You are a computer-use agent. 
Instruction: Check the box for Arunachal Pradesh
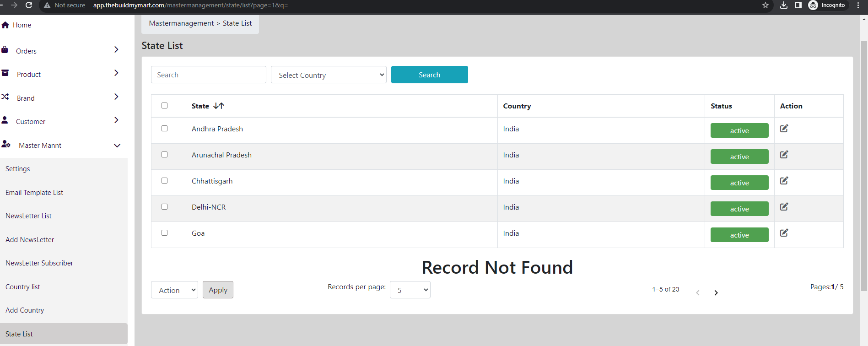pyautogui.click(x=165, y=155)
